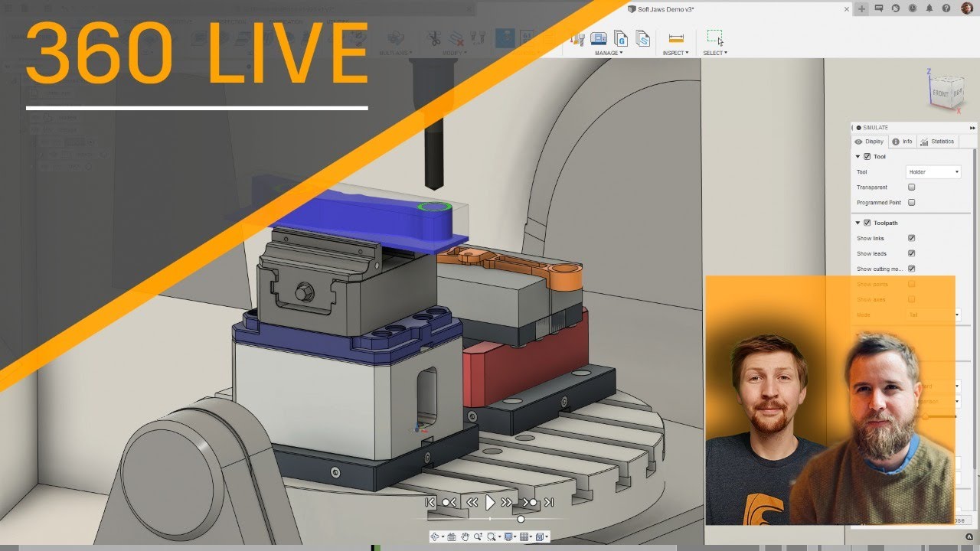Collapse the Tool section triangle
This screenshot has height=551, width=980.
pos(857,157)
